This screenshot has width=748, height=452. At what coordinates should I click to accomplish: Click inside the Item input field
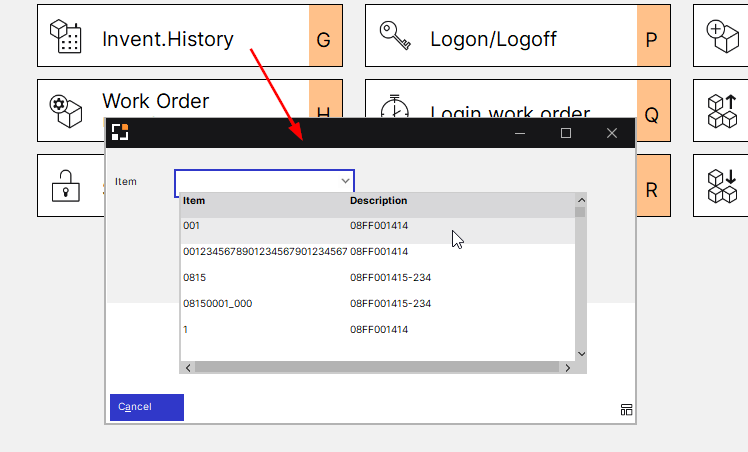coord(255,182)
